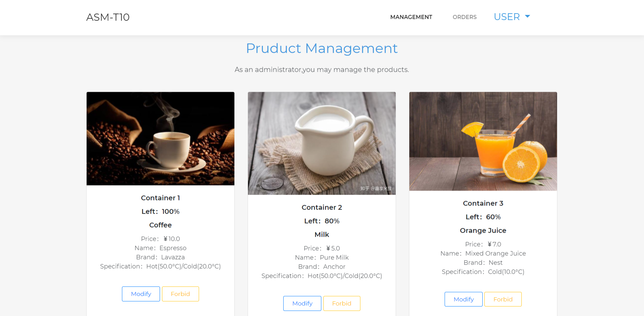
Task: Click the Container 2 heading
Action: (x=322, y=207)
